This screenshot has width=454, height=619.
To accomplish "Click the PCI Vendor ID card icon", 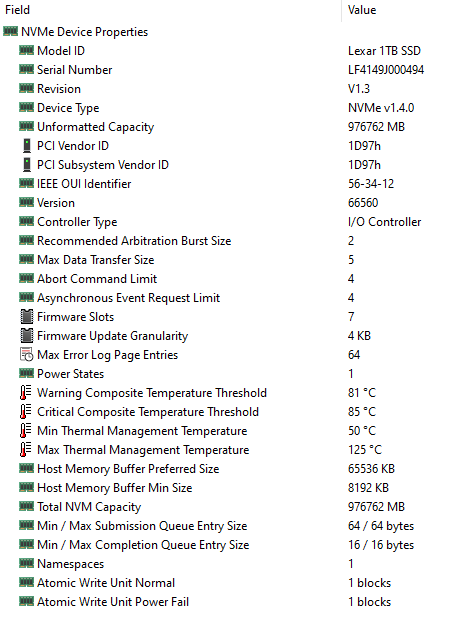I will point(26,146).
